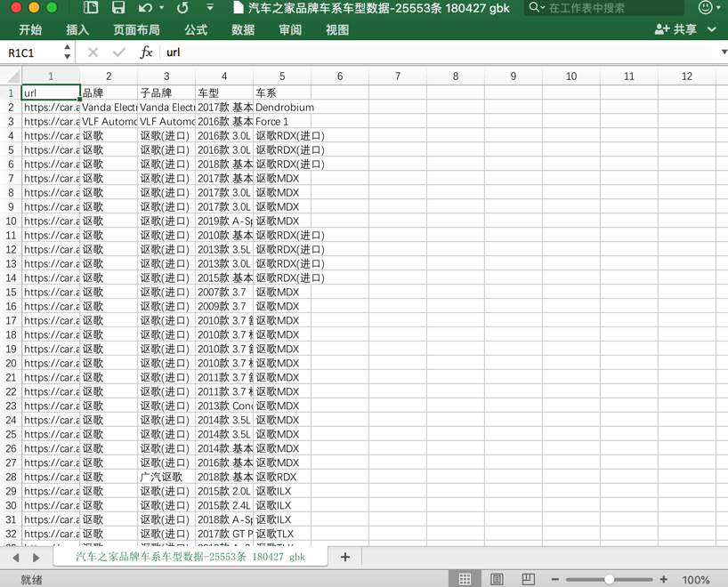Viewport: 728px width, 587px height.
Task: Add a new sheet with plus button
Action: (345, 557)
